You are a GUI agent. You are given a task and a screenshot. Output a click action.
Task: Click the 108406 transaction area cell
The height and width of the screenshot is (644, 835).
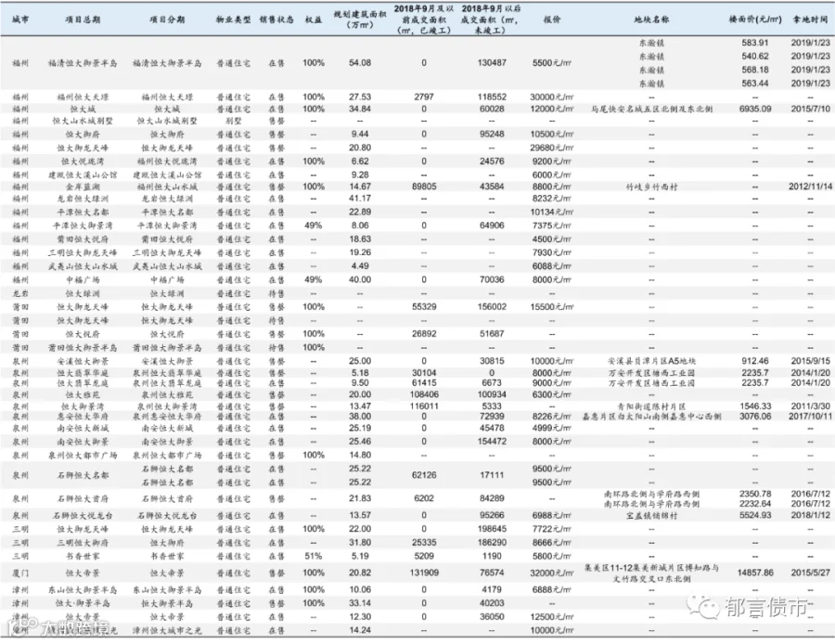click(424, 394)
